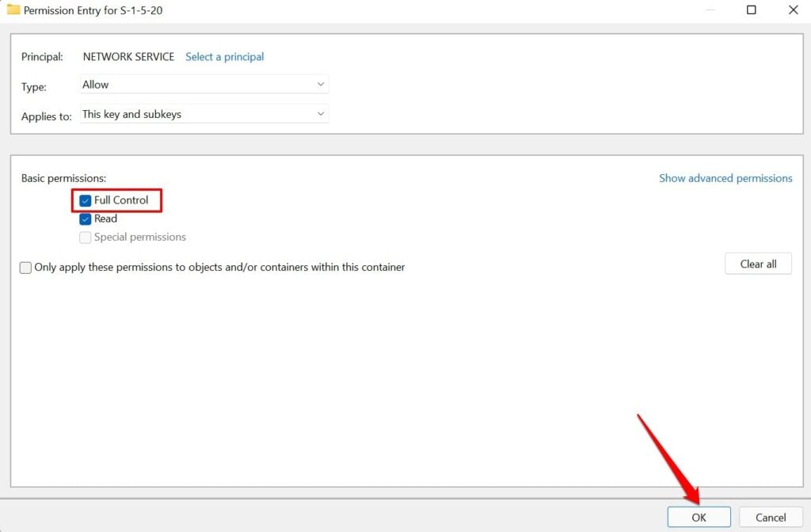
Task: Tick the Special permissions checkbox
Action: [x=86, y=237]
